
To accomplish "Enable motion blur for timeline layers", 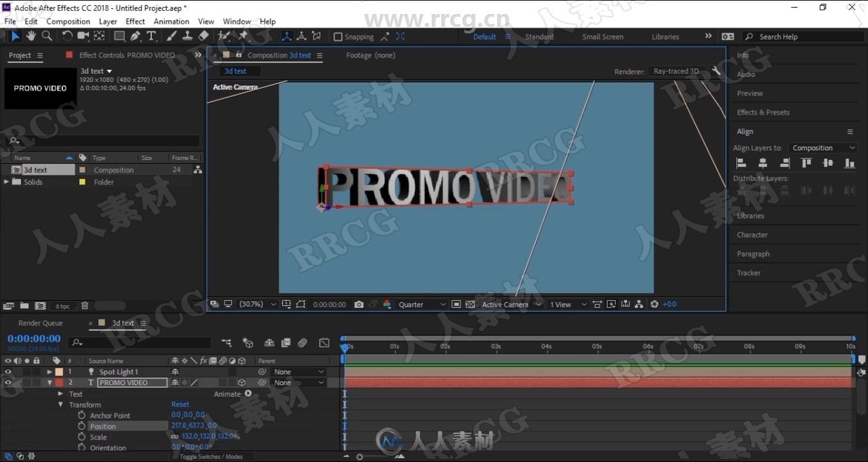I will (x=303, y=343).
